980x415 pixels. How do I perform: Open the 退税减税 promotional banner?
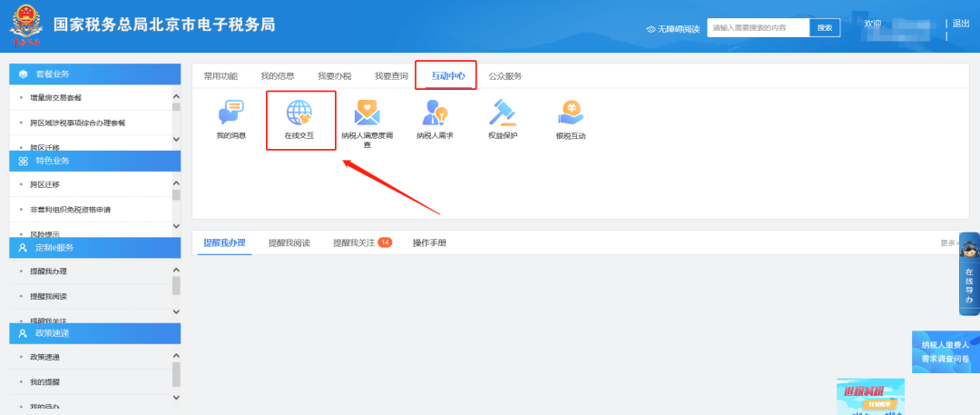pyautogui.click(x=870, y=396)
